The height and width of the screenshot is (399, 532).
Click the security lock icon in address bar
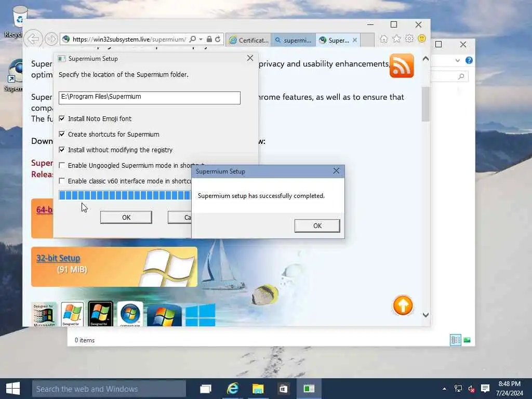[209, 39]
